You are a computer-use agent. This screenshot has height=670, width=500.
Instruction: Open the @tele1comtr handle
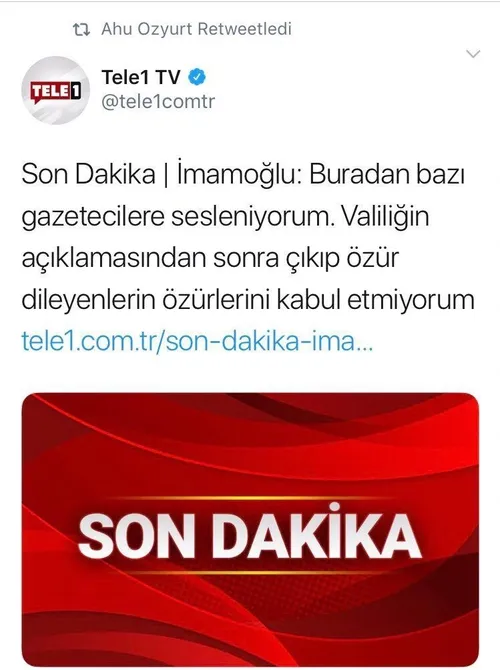tap(158, 102)
